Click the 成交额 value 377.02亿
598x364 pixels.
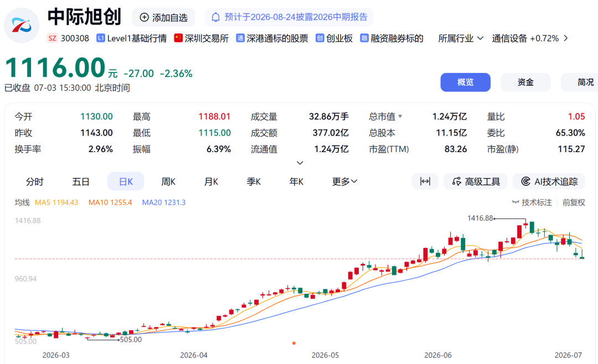331,133
